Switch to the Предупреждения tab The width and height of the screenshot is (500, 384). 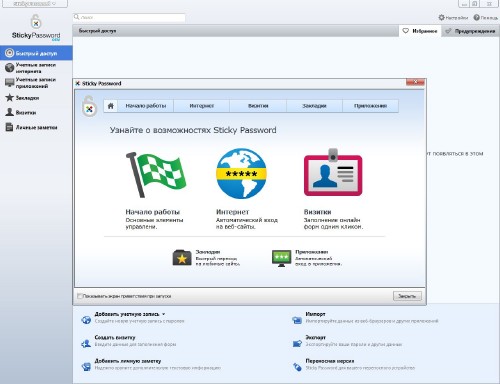(470, 31)
